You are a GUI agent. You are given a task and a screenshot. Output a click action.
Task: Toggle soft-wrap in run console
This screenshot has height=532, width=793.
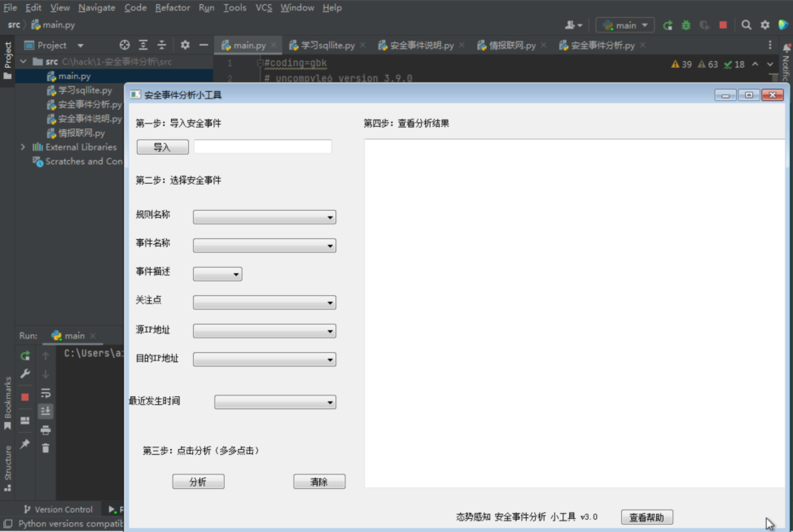pos(45,393)
